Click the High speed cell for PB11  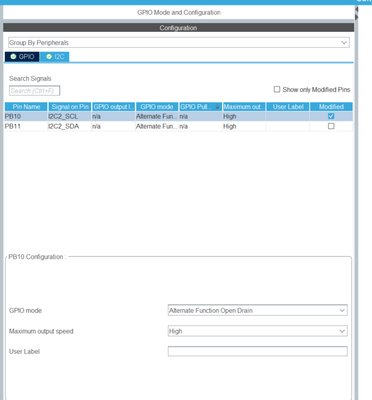click(244, 126)
